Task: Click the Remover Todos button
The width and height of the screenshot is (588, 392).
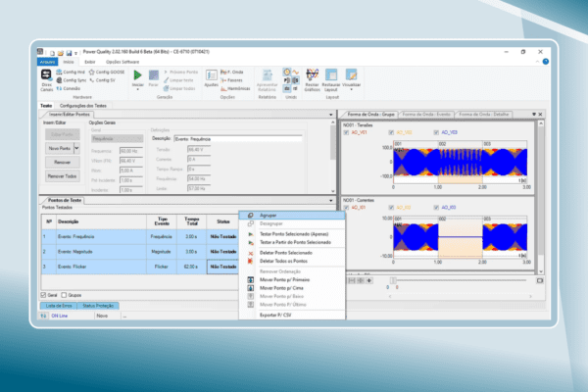Action: click(x=63, y=176)
